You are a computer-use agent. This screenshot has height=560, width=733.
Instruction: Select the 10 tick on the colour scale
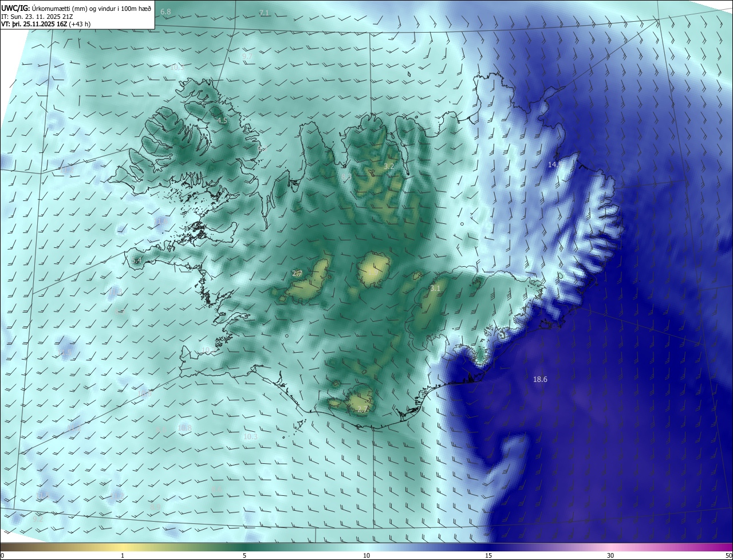point(366,555)
